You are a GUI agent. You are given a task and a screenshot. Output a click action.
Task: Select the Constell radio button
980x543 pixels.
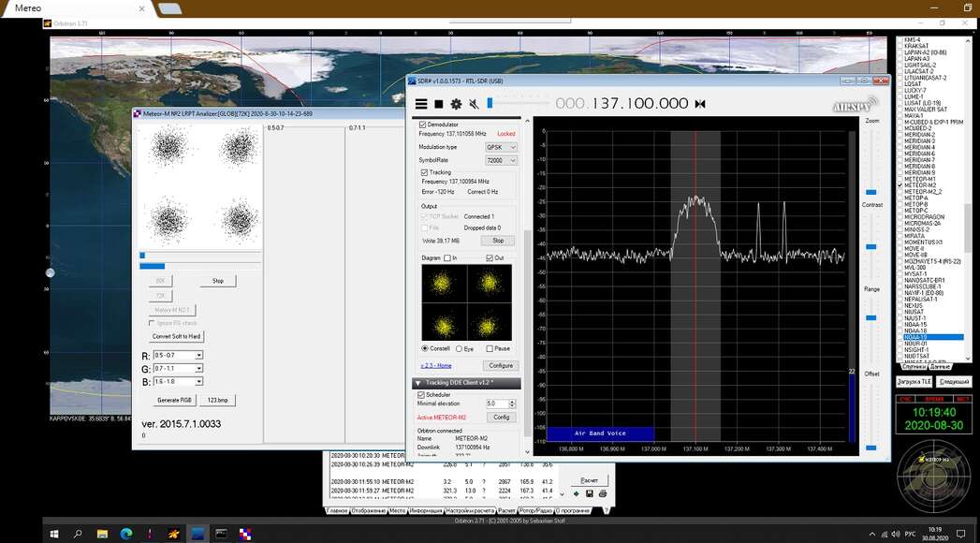click(425, 348)
